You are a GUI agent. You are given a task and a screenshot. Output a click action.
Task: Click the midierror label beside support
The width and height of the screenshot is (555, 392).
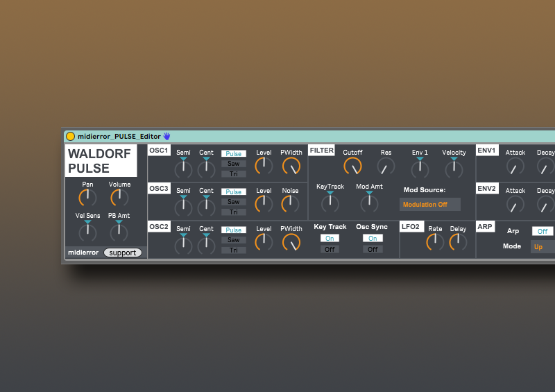(x=83, y=253)
